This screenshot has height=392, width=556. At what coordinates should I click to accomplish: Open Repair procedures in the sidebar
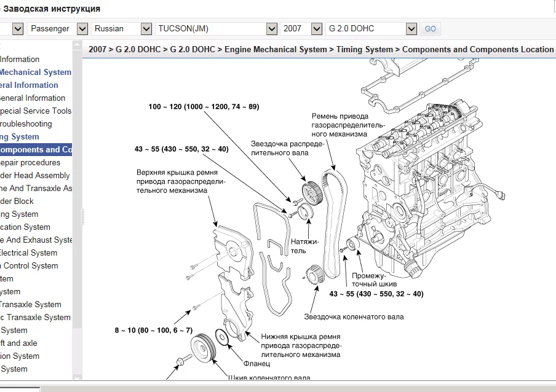[31, 163]
